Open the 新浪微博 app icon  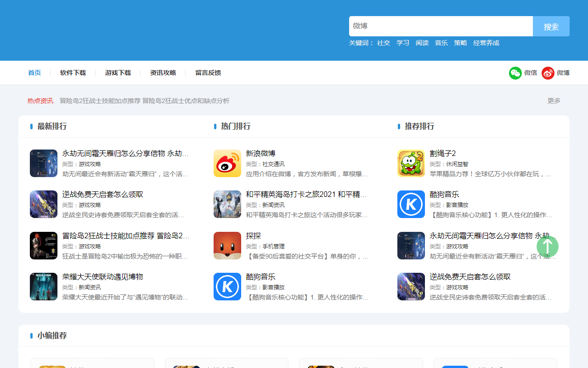[227, 163]
